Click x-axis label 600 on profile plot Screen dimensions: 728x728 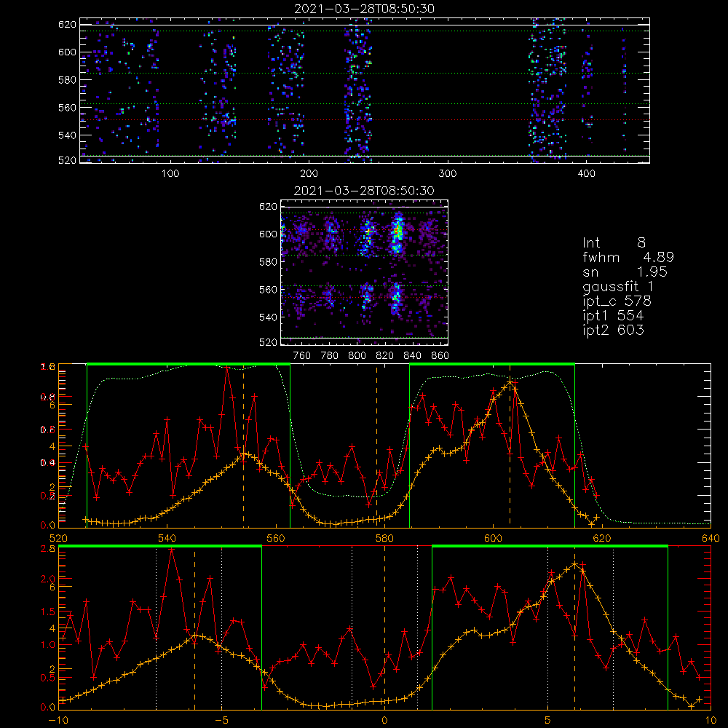[493, 539]
